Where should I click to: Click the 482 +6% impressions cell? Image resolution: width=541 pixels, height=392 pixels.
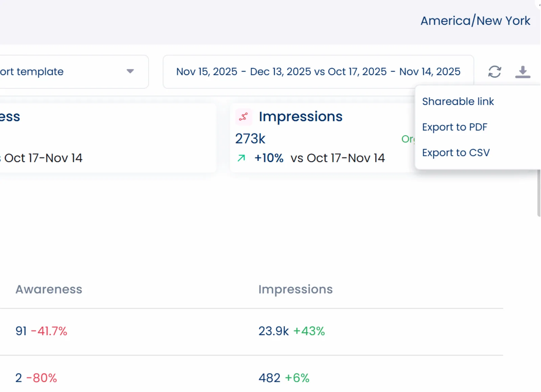click(284, 378)
